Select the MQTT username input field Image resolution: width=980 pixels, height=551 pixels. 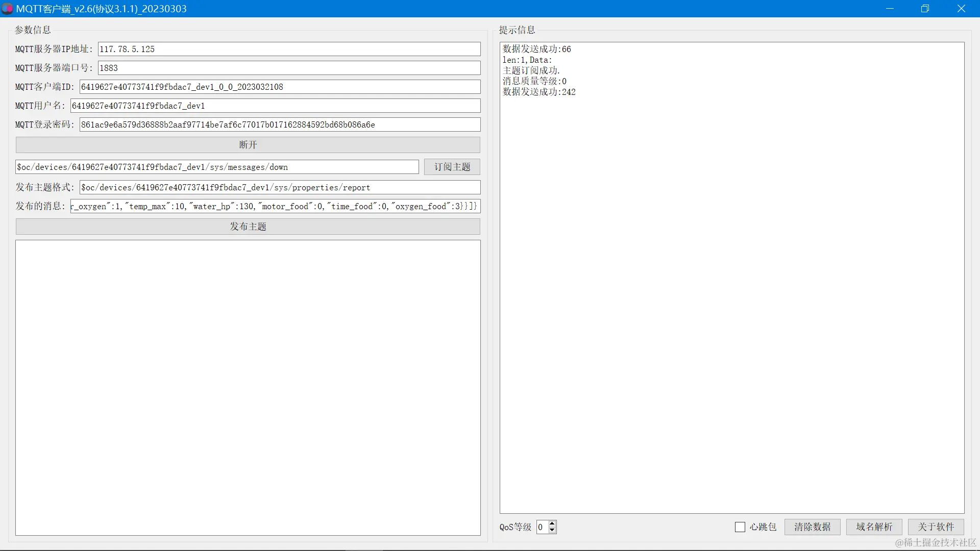coord(275,106)
